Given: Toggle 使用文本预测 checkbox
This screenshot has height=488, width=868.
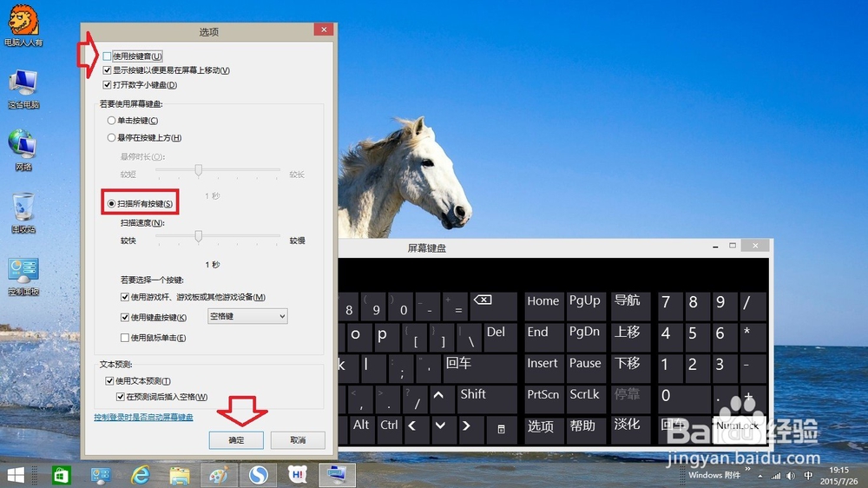Looking at the screenshot, I should (x=109, y=380).
